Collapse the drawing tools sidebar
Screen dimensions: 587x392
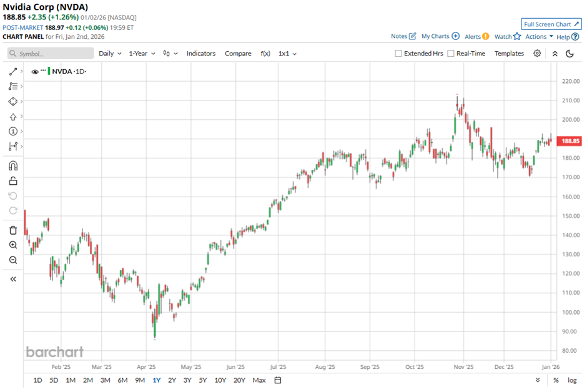[x=13, y=279]
